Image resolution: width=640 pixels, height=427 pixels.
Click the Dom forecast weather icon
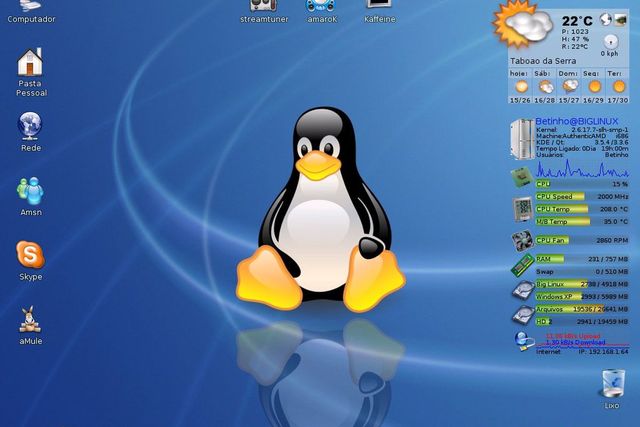click(569, 87)
